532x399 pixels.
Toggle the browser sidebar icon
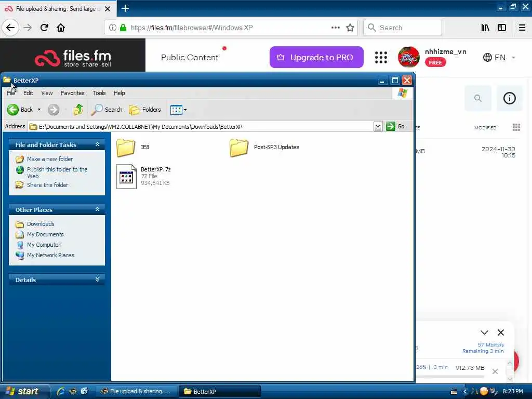coord(502,28)
